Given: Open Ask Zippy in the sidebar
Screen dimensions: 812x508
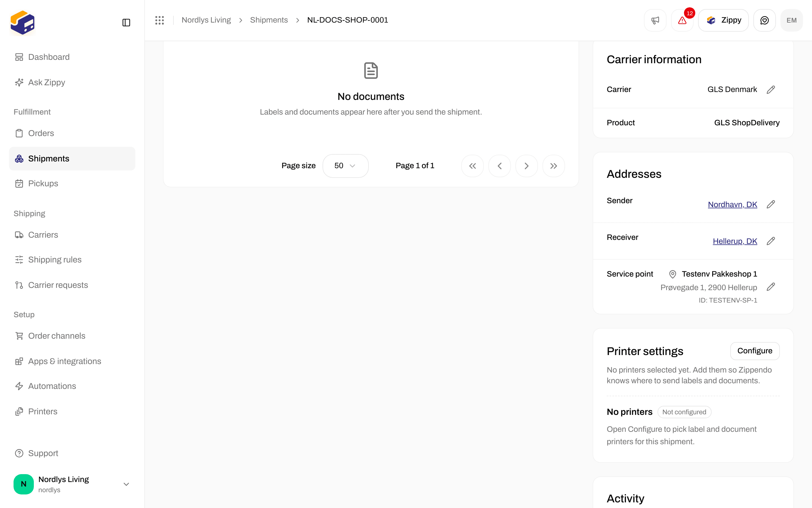Looking at the screenshot, I should pos(72,82).
